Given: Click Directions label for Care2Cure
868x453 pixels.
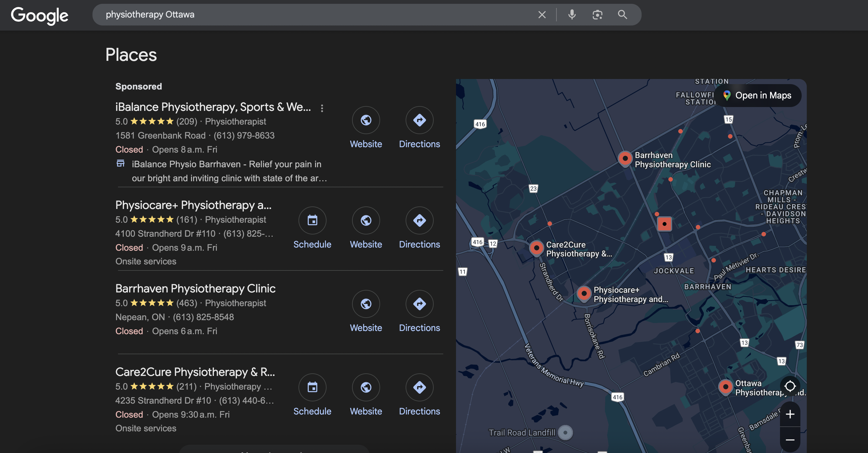Looking at the screenshot, I should tap(419, 411).
